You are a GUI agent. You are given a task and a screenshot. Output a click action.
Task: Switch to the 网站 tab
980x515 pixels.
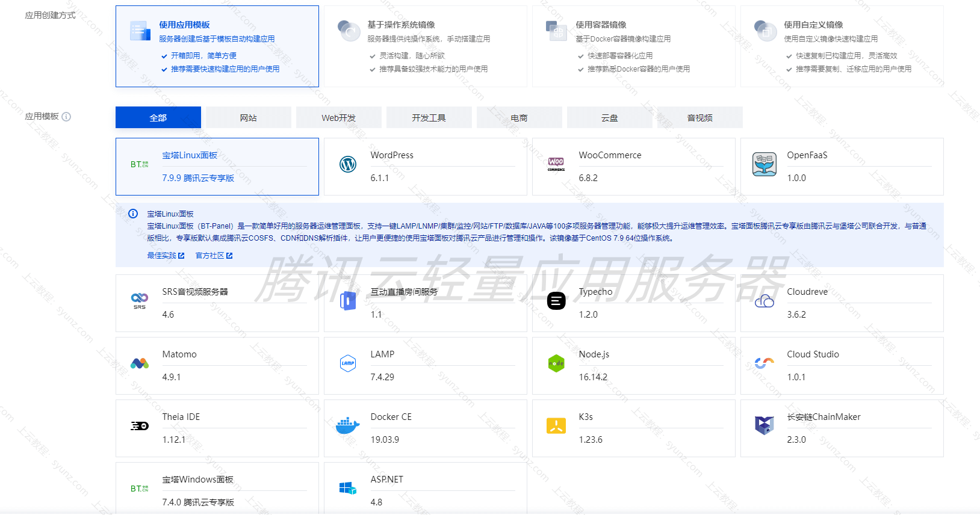tap(249, 117)
